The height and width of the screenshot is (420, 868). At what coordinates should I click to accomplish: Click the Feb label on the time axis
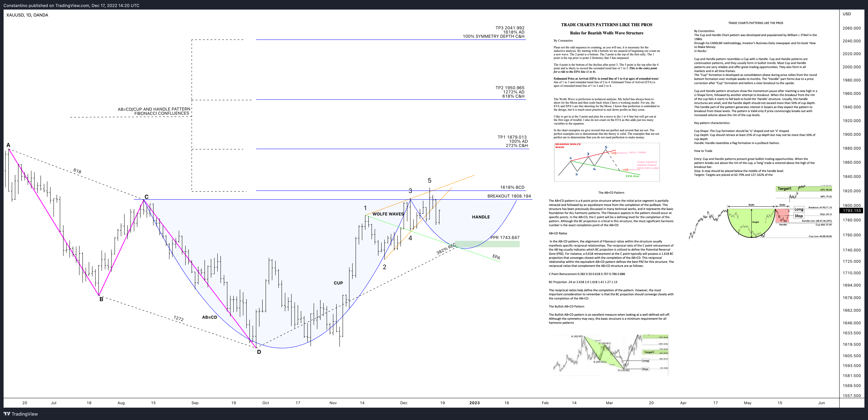(545, 403)
